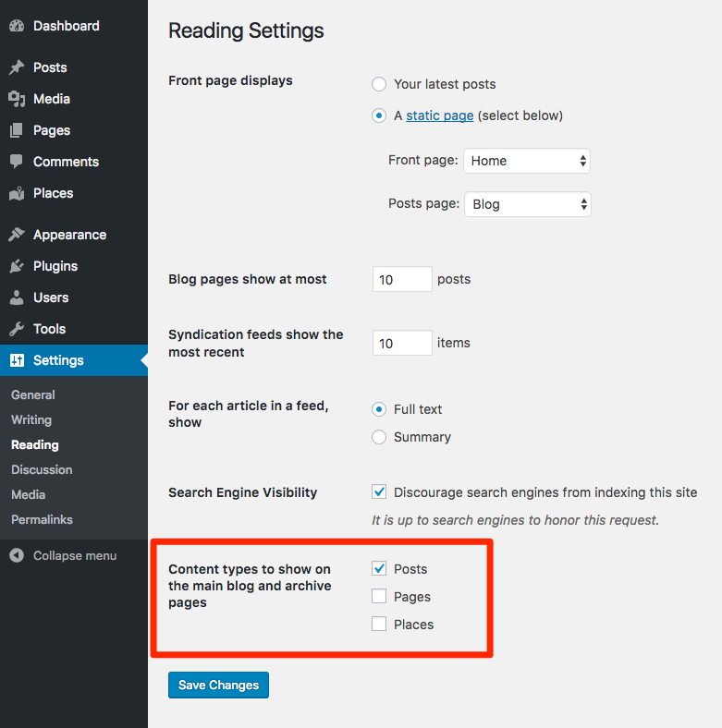The height and width of the screenshot is (728, 722).
Task: Open Settings menu label
Action: tap(58, 360)
